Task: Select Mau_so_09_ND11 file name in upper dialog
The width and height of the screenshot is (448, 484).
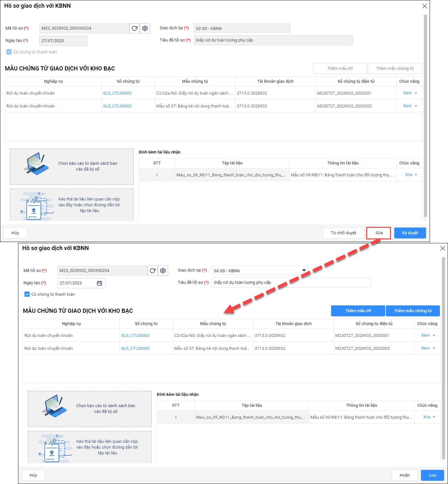Action: 231,175
